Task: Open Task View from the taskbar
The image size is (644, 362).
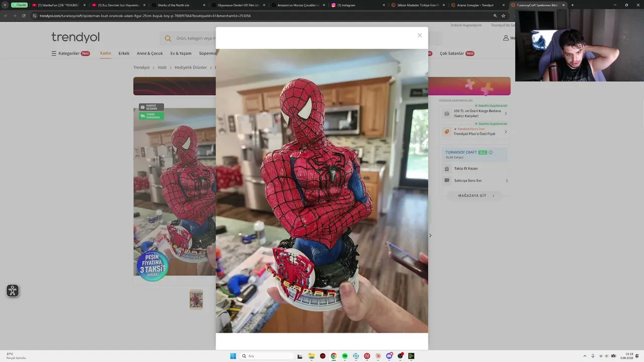Action: (300, 356)
